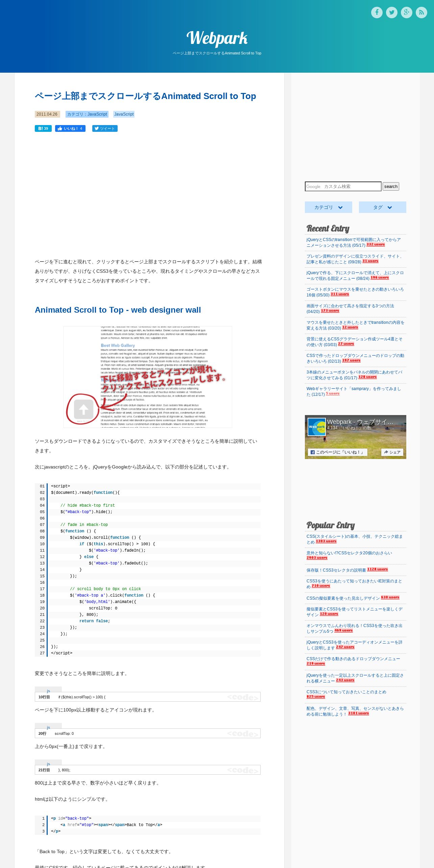
Task: Click the このページに「いいね！」 Facebook button
Action: (x=338, y=452)
